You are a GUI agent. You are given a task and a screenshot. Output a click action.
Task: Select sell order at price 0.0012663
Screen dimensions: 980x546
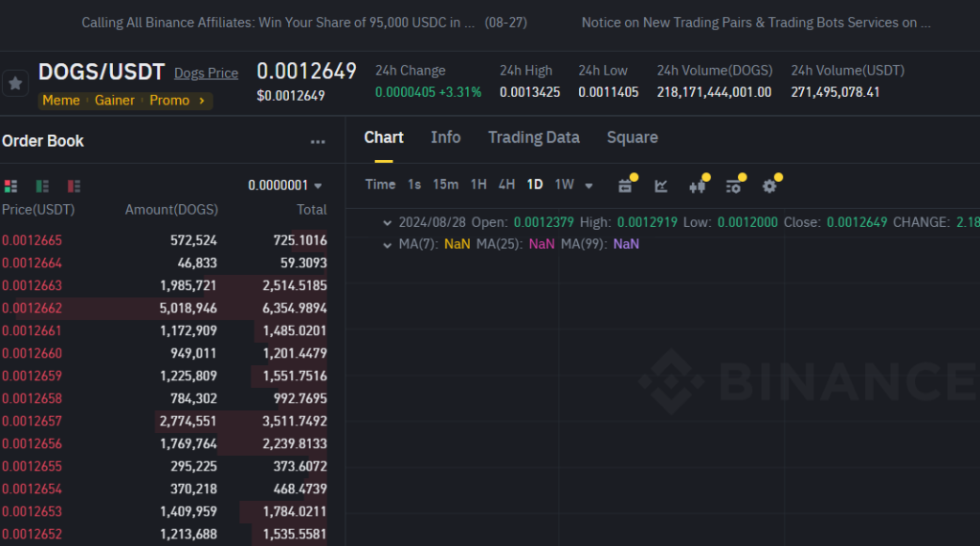pos(164,285)
